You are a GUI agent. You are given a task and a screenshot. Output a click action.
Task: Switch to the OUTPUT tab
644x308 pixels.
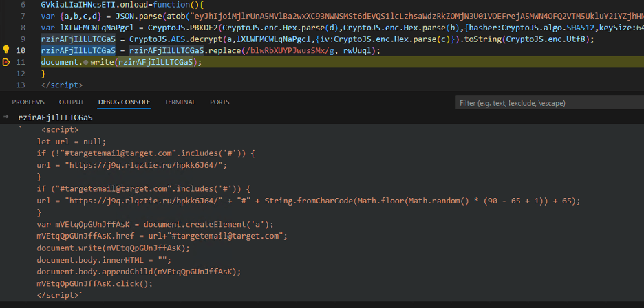click(72, 102)
